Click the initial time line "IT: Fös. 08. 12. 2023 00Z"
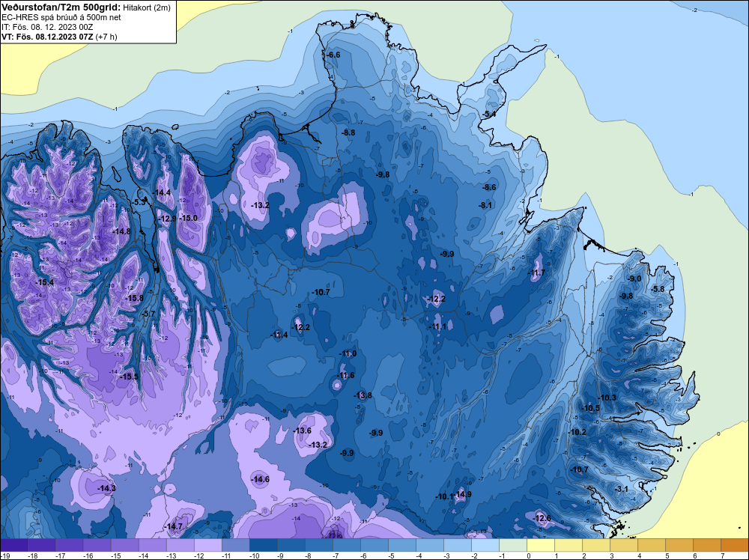 point(47,27)
